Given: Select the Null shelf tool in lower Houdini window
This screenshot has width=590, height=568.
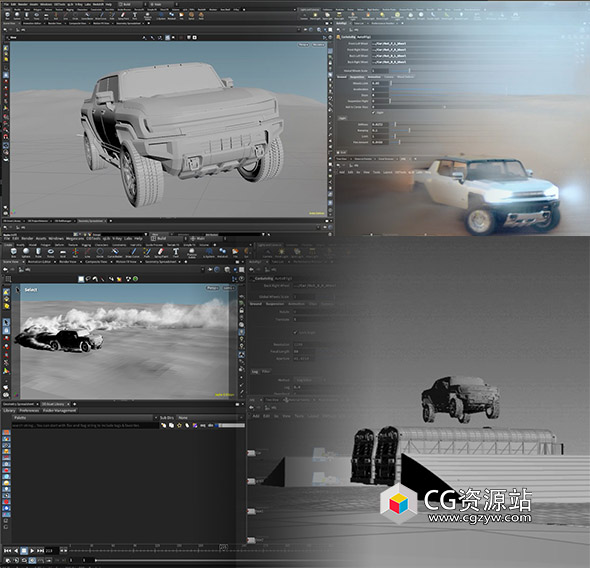Looking at the screenshot, I should tap(75, 252).
